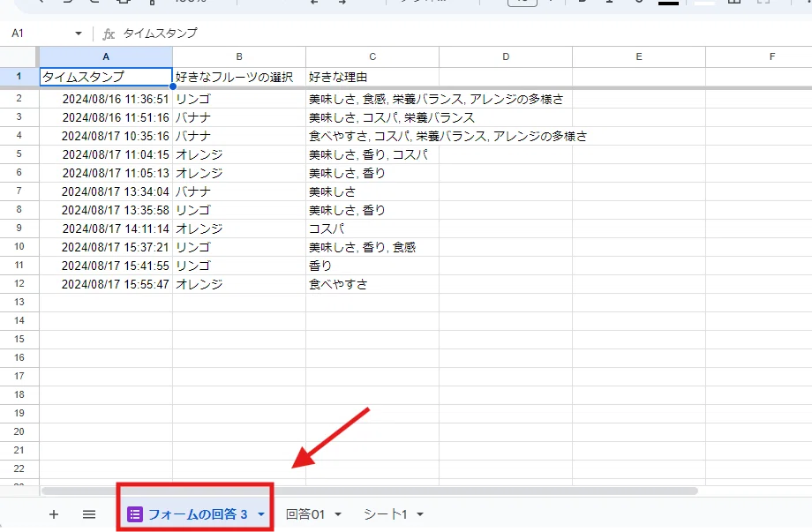Expand the name box dropdown arrow

(79, 34)
